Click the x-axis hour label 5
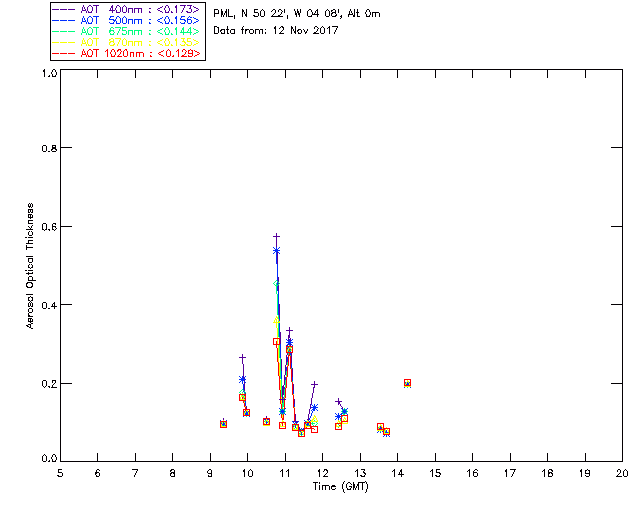 [x=60, y=473]
